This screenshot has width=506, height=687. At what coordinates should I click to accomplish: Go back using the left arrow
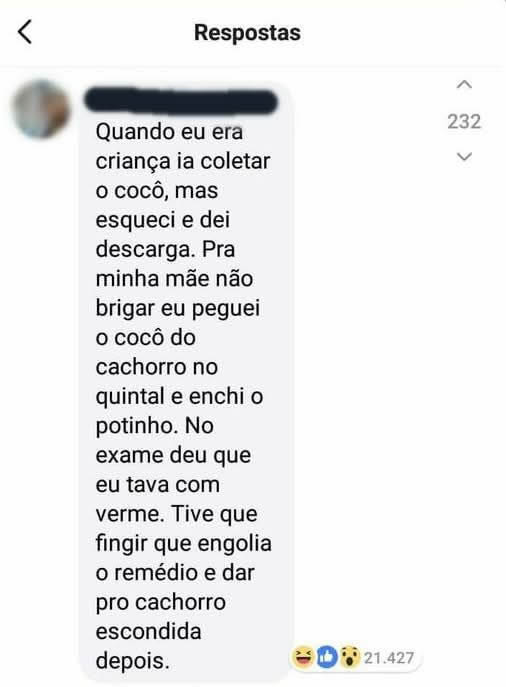(25, 32)
